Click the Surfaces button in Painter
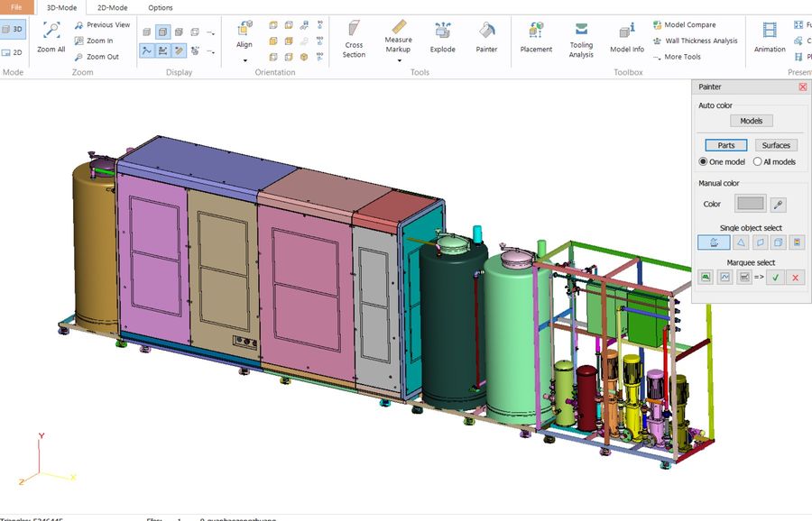The width and height of the screenshot is (812, 521). coord(776,145)
